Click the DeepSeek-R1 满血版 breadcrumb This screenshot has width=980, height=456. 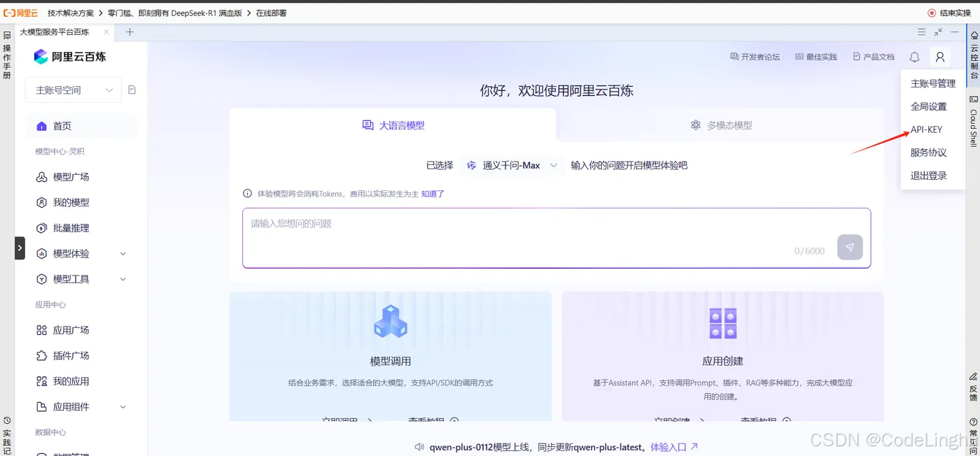(175, 13)
